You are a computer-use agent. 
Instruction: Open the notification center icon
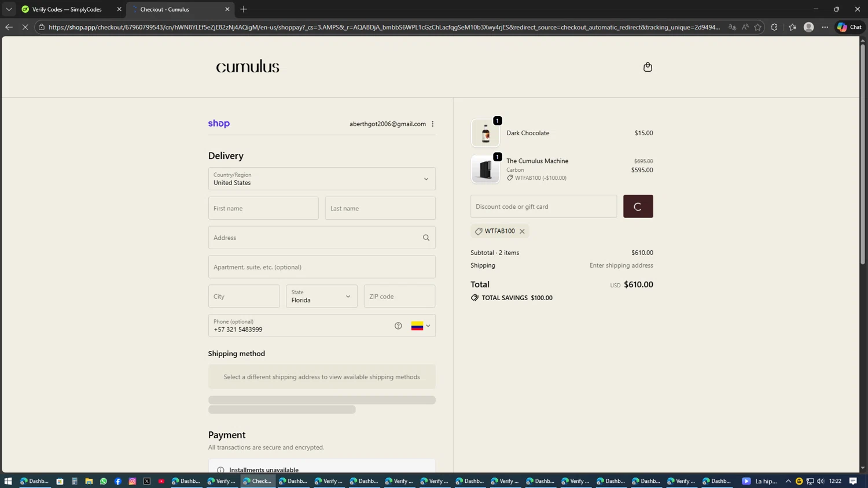click(x=853, y=481)
